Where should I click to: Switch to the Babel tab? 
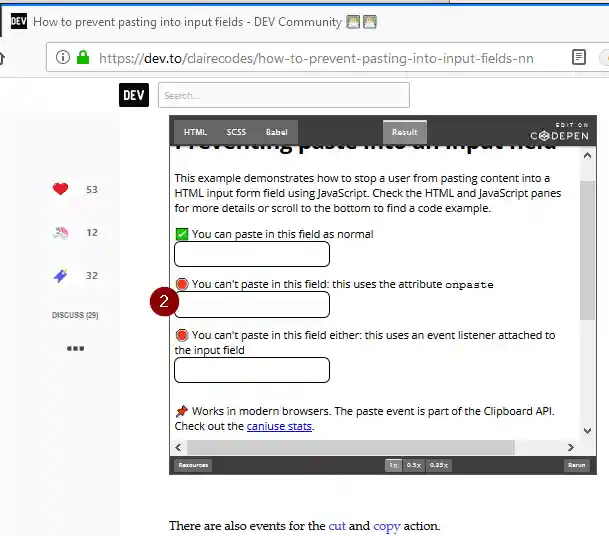coord(277,132)
